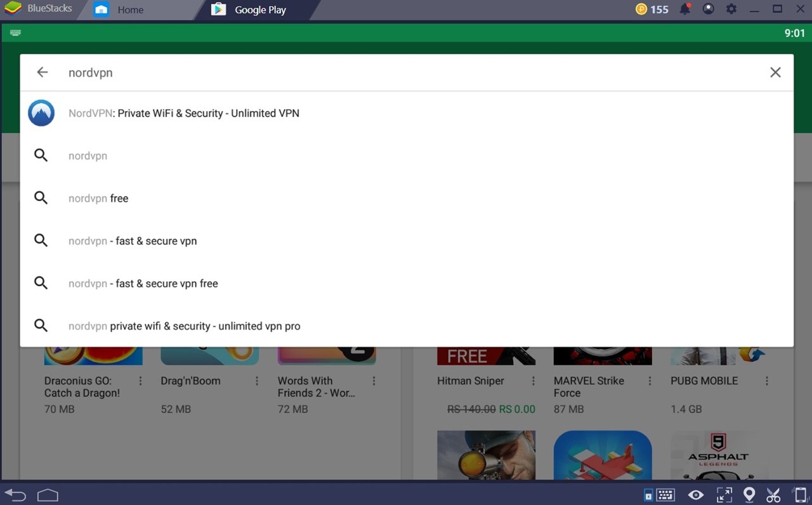Click the scissors screenshot icon
812x505 pixels.
773,495
